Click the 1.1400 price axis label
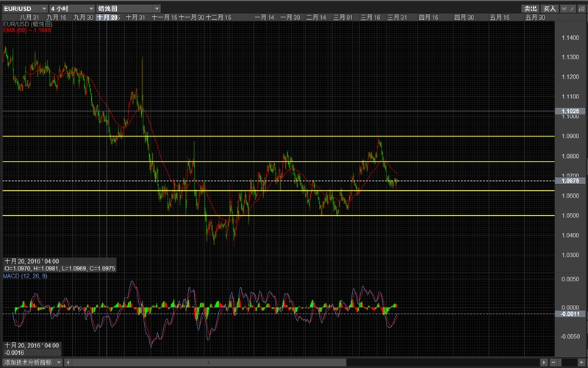588x368 pixels. pos(570,37)
